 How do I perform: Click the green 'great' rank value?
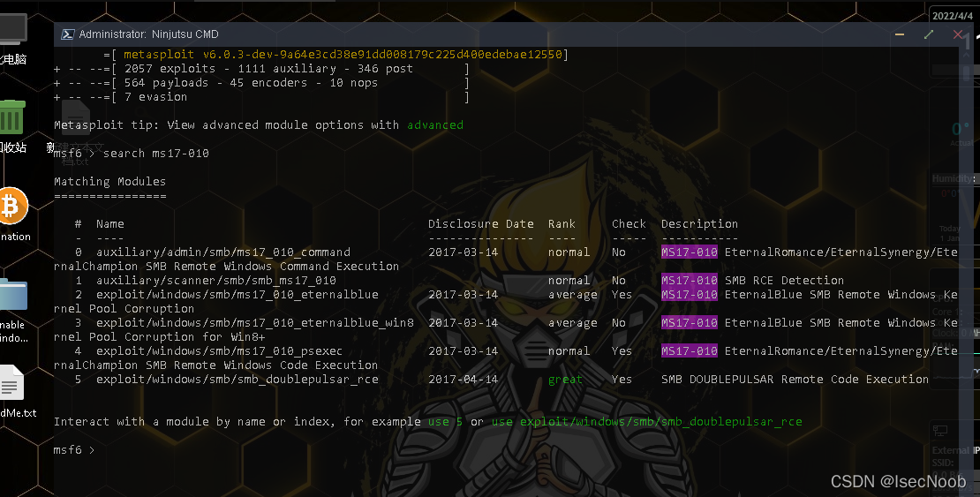coord(565,380)
